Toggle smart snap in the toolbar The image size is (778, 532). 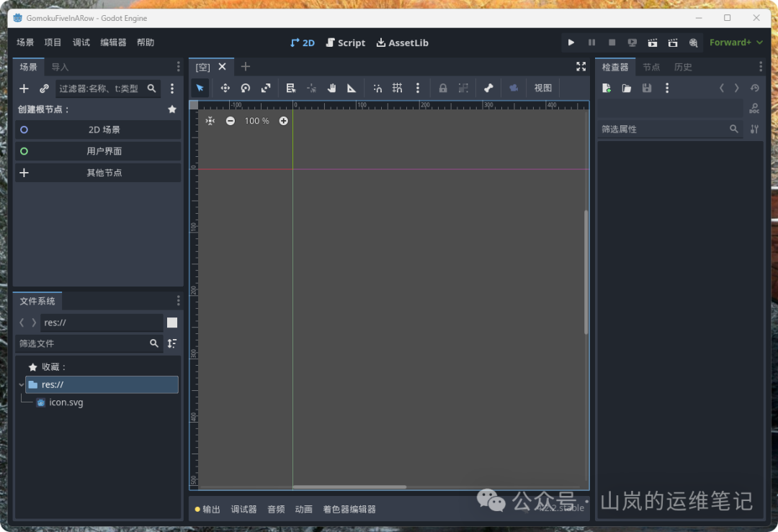pyautogui.click(x=377, y=88)
